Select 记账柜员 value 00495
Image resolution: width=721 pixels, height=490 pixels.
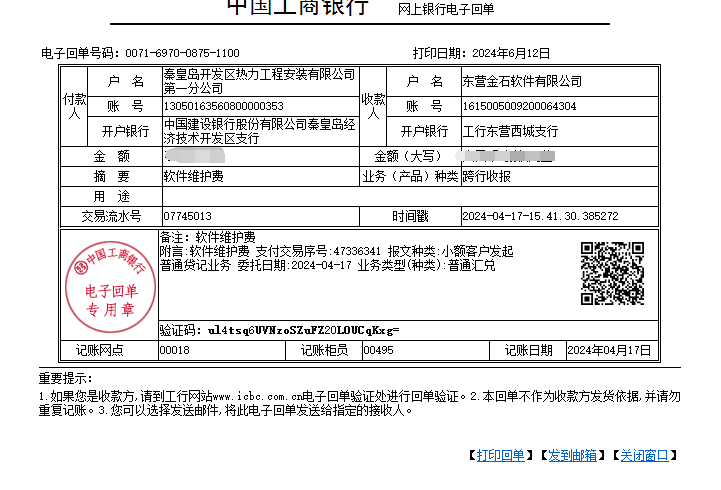[378, 350]
